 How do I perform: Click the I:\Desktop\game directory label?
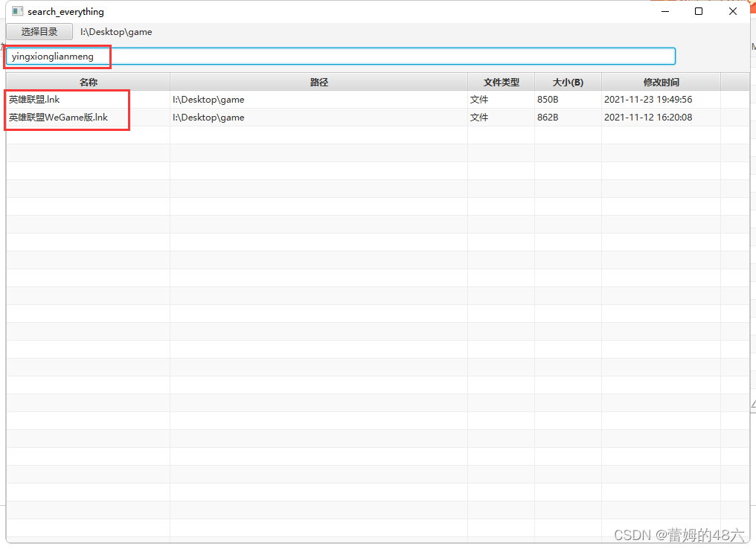(x=116, y=32)
